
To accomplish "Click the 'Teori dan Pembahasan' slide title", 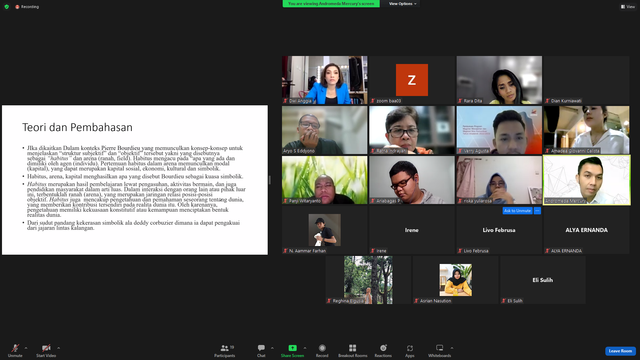I will 77,127.
